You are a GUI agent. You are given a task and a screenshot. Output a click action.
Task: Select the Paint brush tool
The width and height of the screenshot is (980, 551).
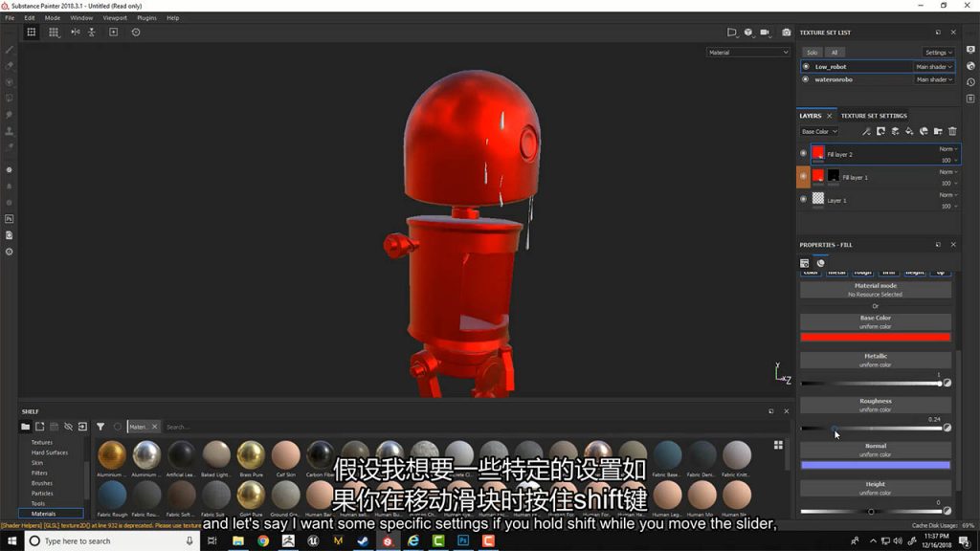tap(10, 49)
